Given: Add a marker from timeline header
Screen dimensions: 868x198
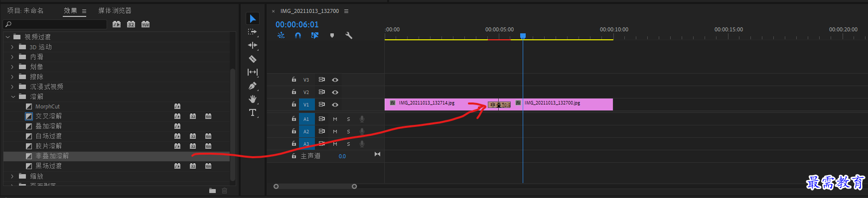Looking at the screenshot, I should click(332, 35).
